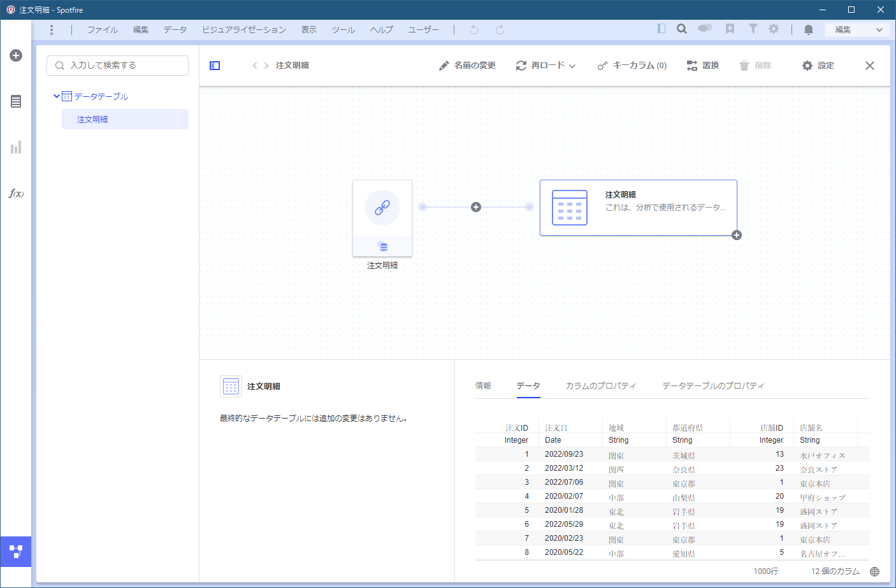
Task: Click the 店舗名 column header
Action: tap(811, 428)
